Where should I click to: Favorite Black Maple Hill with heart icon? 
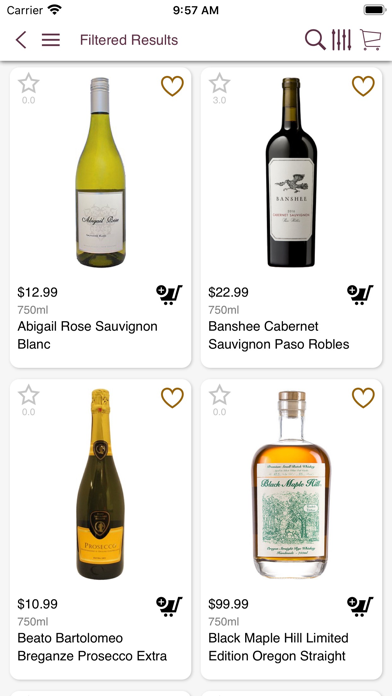pyautogui.click(x=363, y=398)
